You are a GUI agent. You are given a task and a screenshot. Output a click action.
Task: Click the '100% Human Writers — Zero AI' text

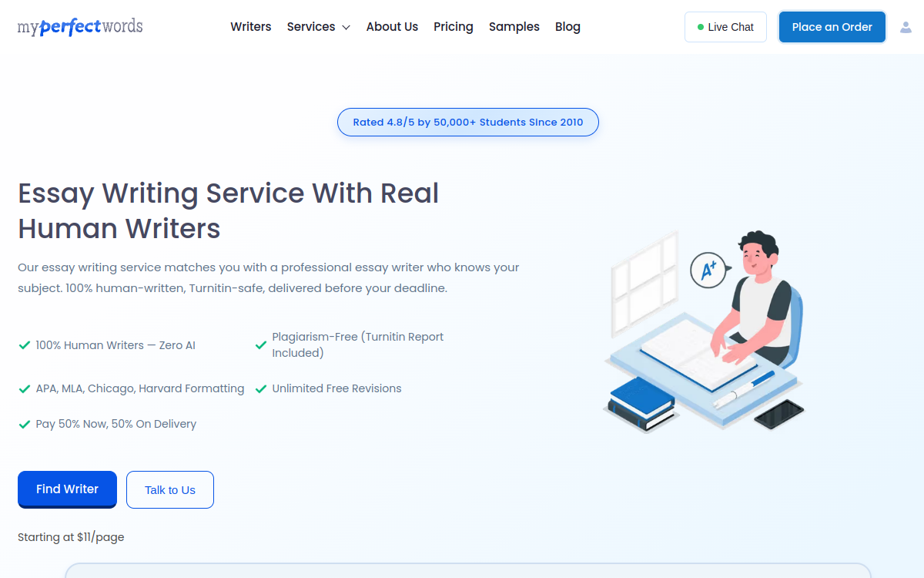[115, 345]
